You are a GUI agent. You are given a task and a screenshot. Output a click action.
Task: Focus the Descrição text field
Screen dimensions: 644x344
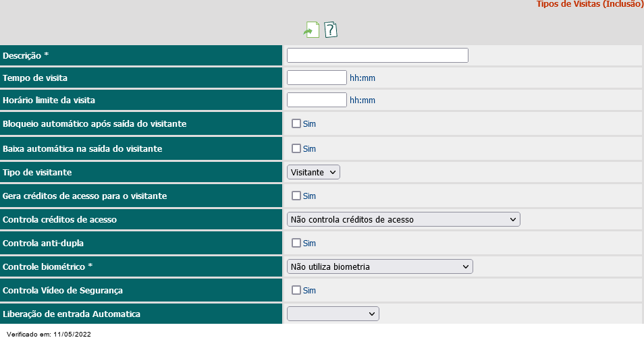(x=377, y=55)
